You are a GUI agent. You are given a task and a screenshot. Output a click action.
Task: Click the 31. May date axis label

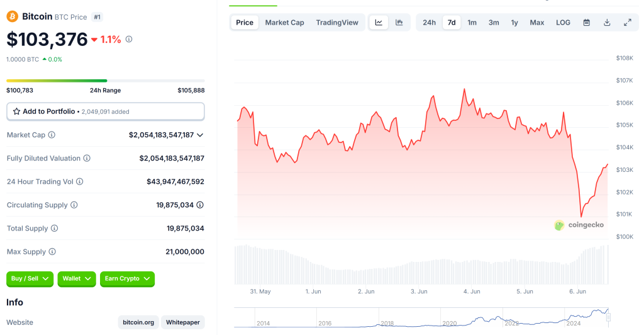(x=260, y=292)
